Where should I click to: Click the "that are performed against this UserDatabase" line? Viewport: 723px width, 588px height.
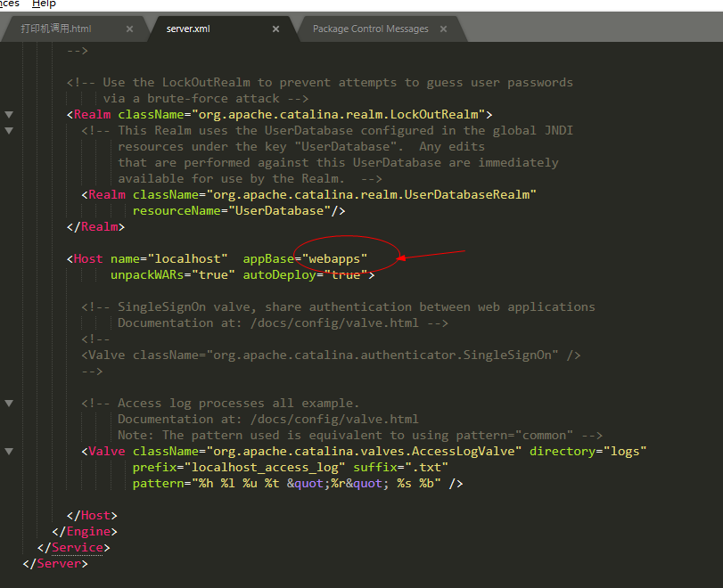pyautogui.click(x=338, y=163)
